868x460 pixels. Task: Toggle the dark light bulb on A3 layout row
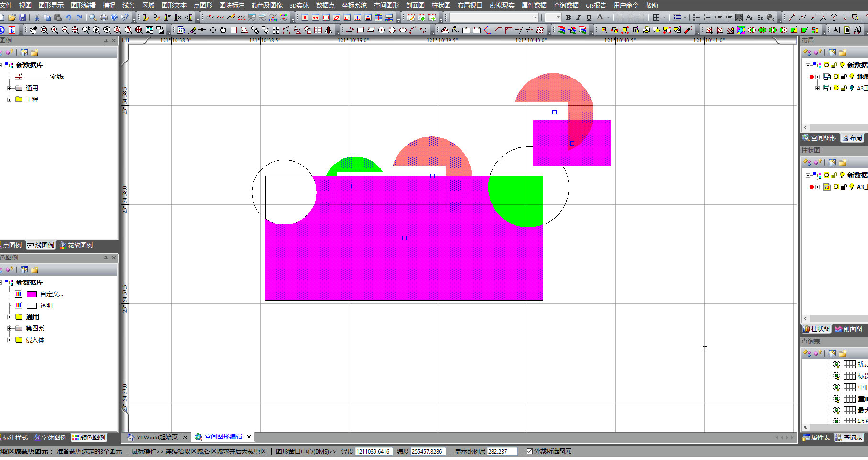point(852,88)
